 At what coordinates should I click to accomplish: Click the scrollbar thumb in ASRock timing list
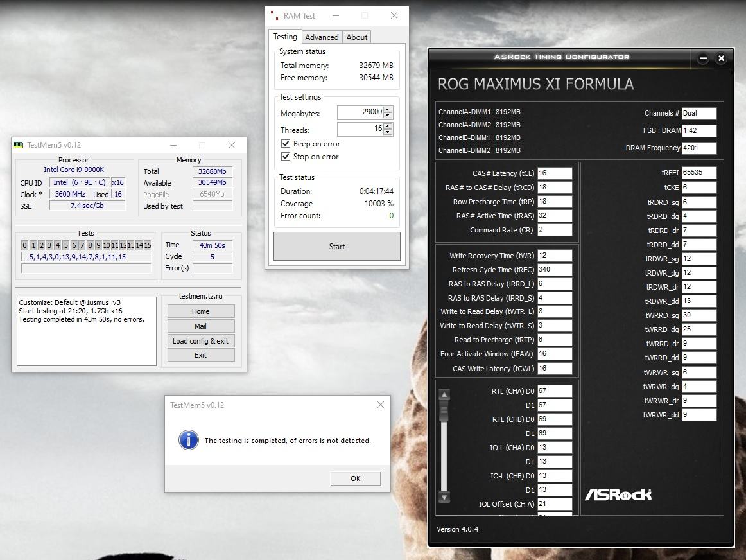[x=444, y=411]
